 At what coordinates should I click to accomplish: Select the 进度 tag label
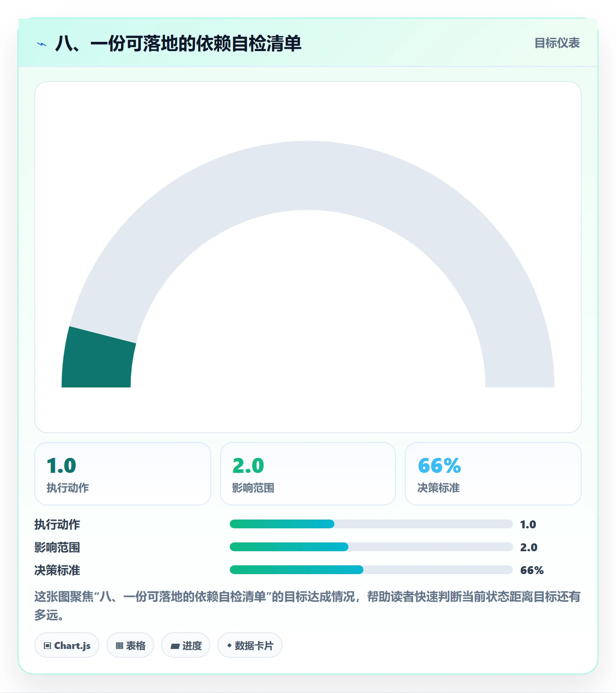click(192, 646)
